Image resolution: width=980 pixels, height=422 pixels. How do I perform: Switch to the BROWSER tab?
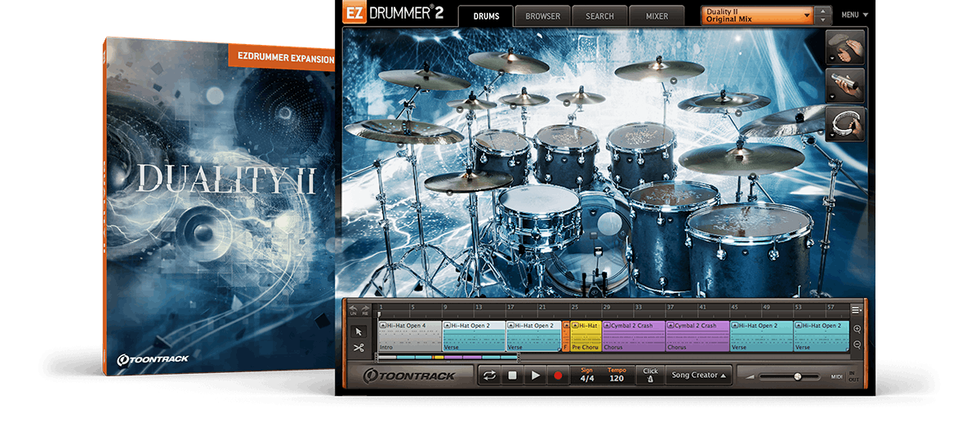(542, 16)
